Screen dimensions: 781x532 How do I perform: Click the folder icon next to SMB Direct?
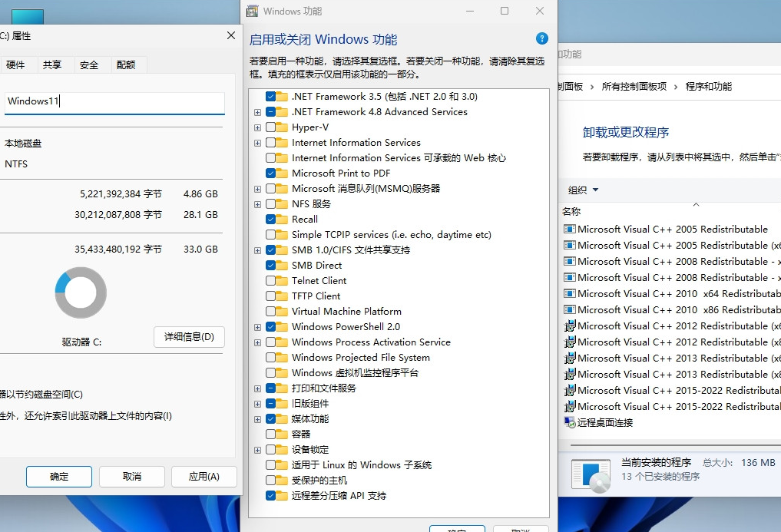coord(282,265)
